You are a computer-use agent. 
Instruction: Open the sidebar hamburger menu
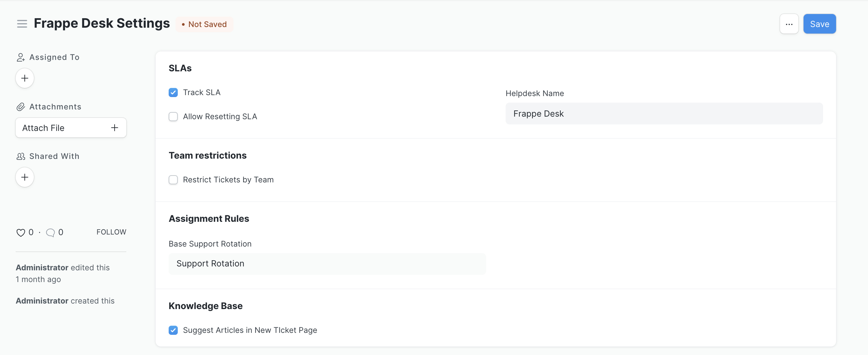click(x=22, y=23)
